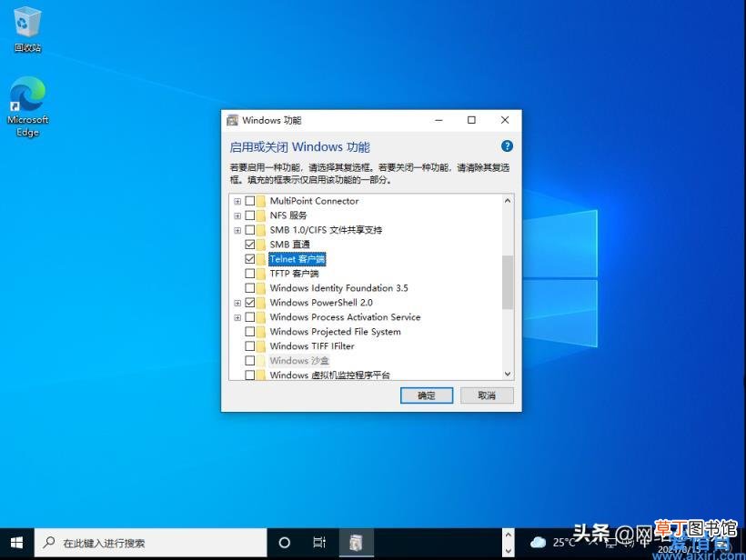Open the Windows Start menu

(x=16, y=543)
